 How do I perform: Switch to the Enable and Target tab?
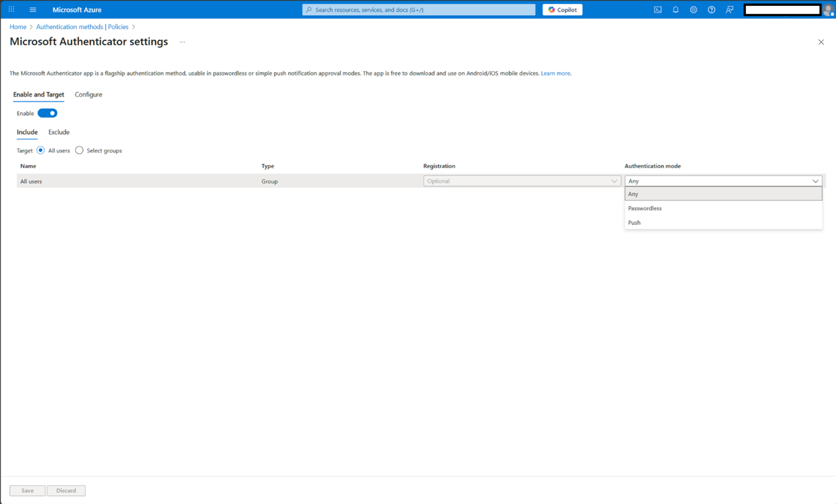tap(39, 94)
